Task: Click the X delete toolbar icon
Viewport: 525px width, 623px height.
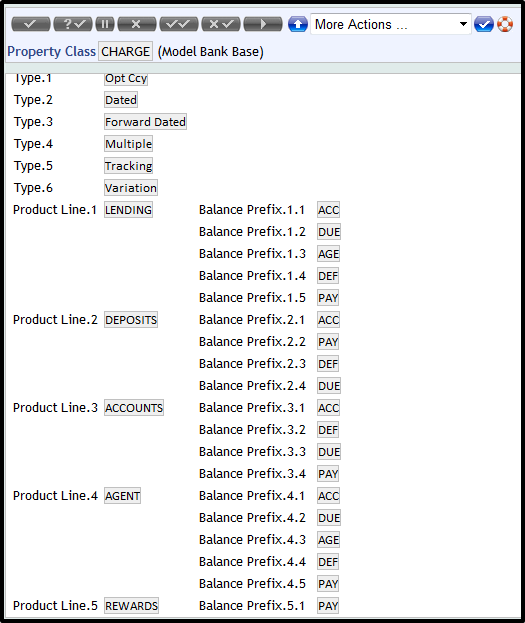Action: 137,24
